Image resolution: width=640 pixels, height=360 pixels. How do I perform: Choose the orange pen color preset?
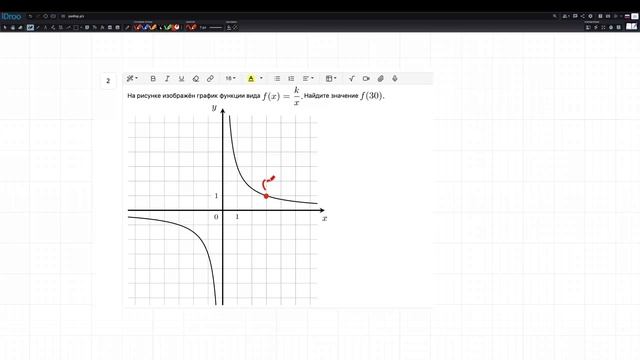153,27
